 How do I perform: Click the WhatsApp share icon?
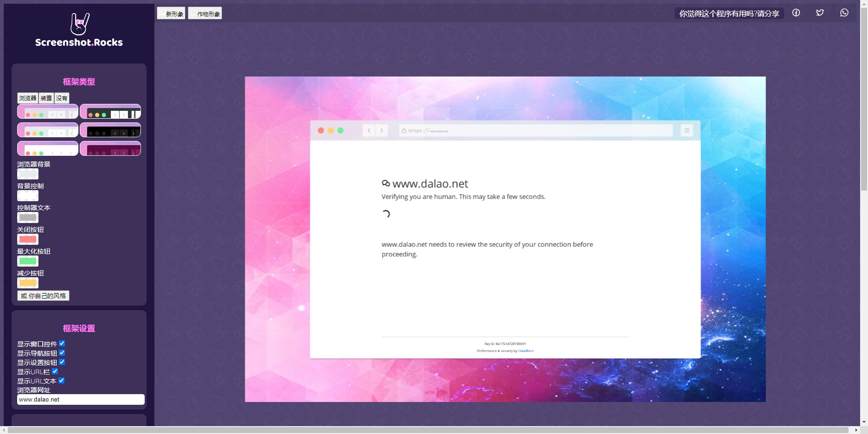pos(844,13)
